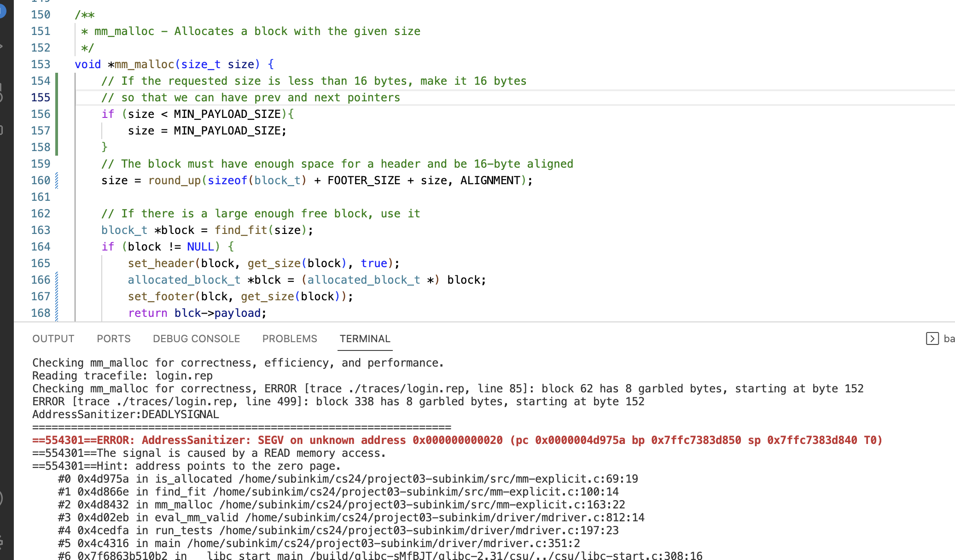This screenshot has width=955, height=560.
Task: Click red AddressSanitizer SEGV error line
Action: pos(457,440)
